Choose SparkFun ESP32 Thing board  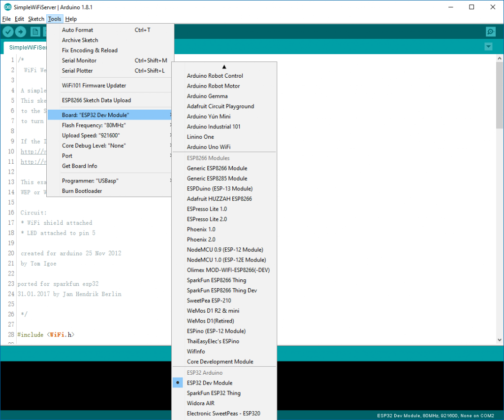(224, 393)
